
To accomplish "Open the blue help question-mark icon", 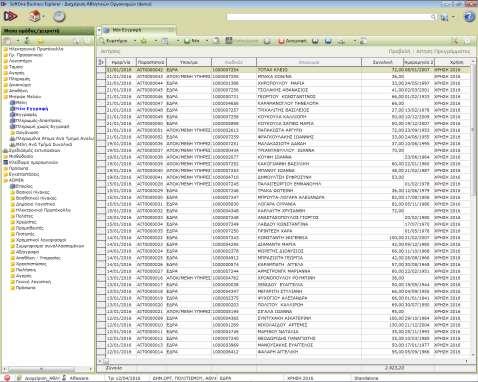I will (469, 17).
